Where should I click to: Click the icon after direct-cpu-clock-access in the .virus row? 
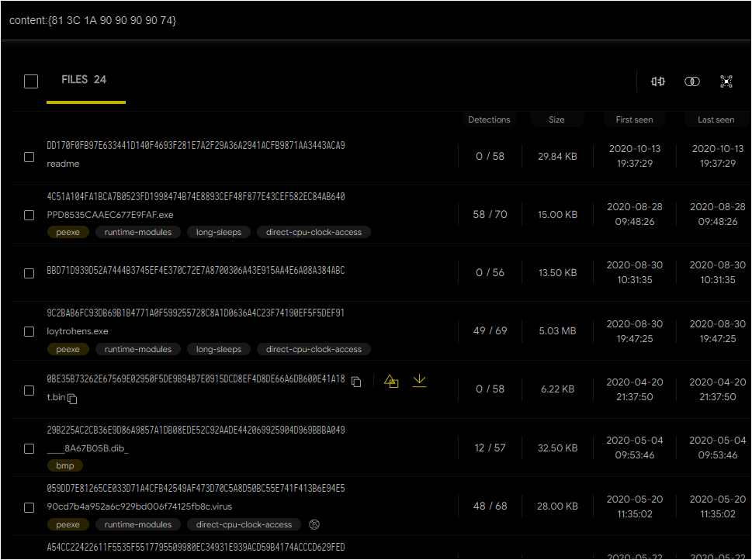pyautogui.click(x=314, y=524)
